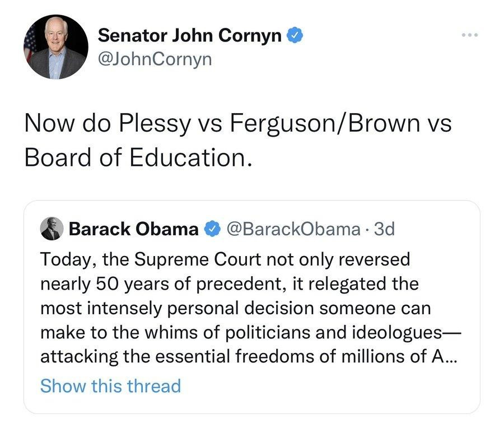Viewport: 504px width, 423px height.
Task: Open the Senator John Cornyn display name
Action: (x=190, y=35)
